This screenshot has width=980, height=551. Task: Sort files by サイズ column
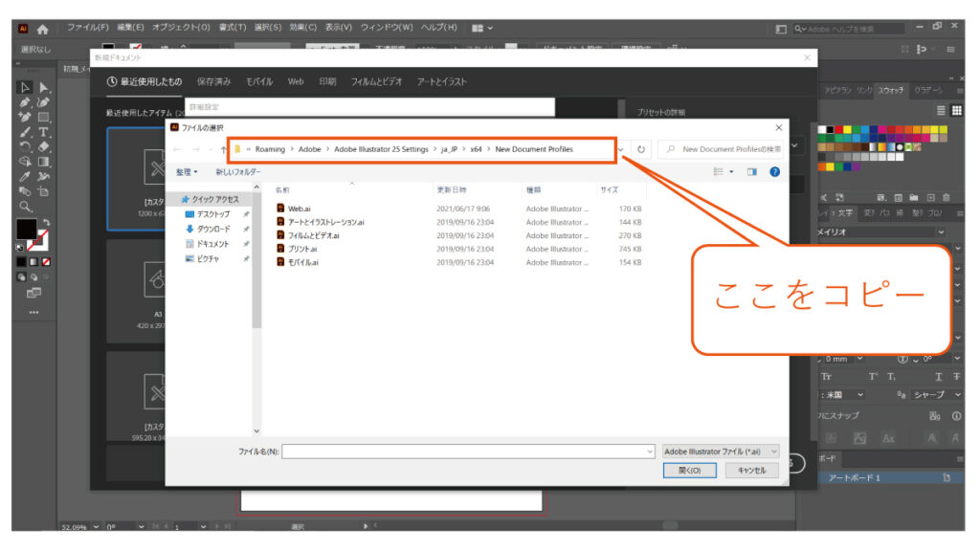[610, 190]
